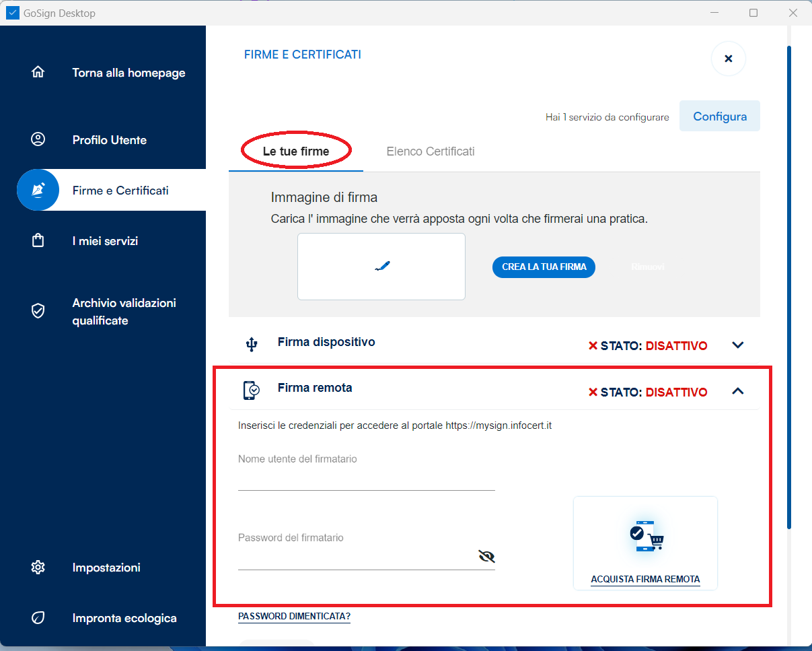Click the home icon in the sidebar
Screen dimensions: 812x651
pyautogui.click(x=38, y=73)
